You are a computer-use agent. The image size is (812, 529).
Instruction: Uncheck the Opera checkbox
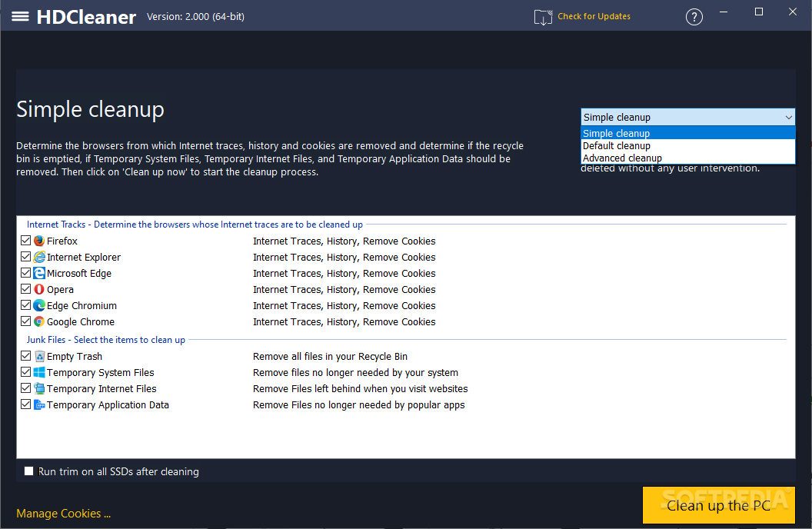[26, 288]
